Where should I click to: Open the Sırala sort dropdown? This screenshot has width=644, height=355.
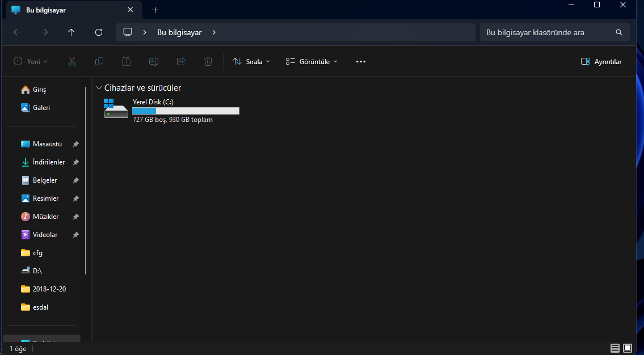[251, 62]
